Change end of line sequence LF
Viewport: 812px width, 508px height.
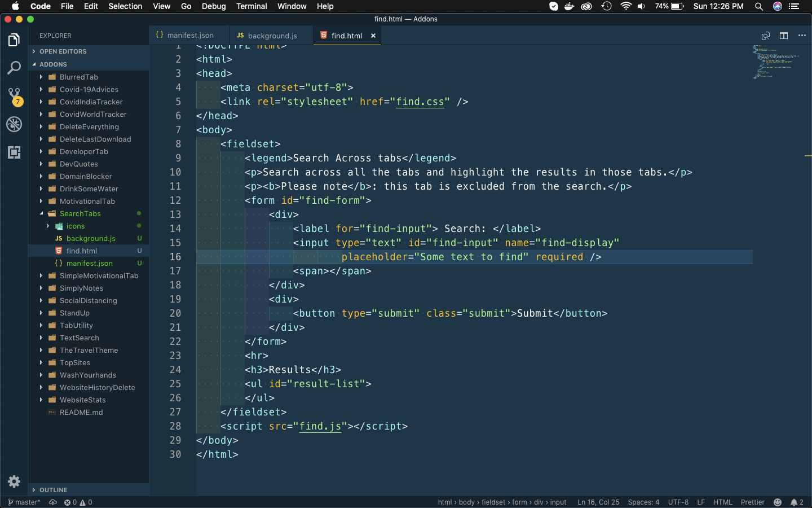coord(701,502)
